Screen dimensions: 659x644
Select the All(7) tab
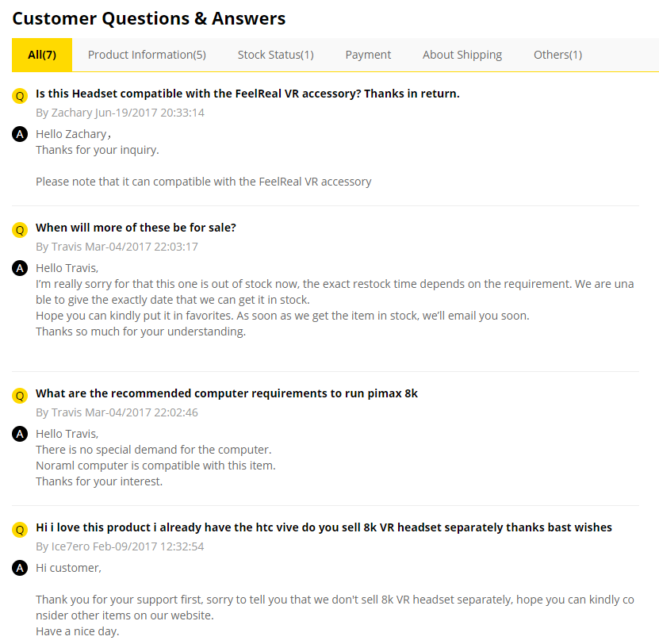coord(42,55)
